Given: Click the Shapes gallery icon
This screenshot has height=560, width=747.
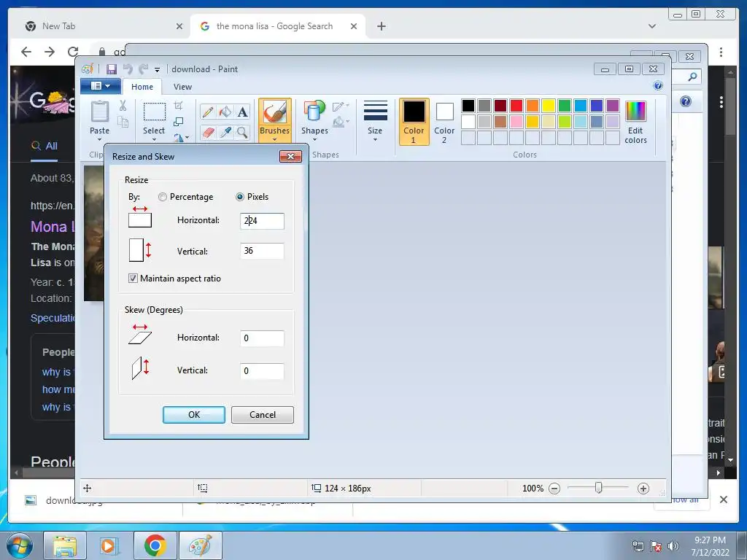Looking at the screenshot, I should (314, 112).
